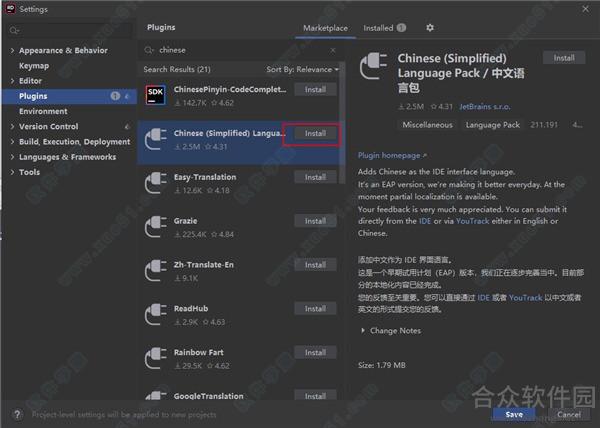The height and width of the screenshot is (428, 600).
Task: Expand Build, Execution, Deployment node
Action: (x=12, y=142)
